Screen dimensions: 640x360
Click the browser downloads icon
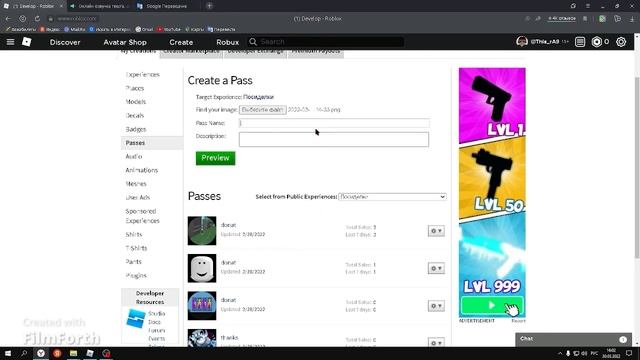632,19
